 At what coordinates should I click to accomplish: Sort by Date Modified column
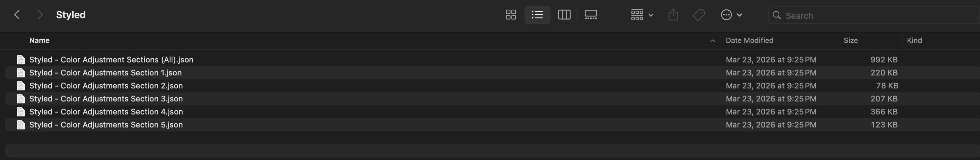[x=749, y=40]
